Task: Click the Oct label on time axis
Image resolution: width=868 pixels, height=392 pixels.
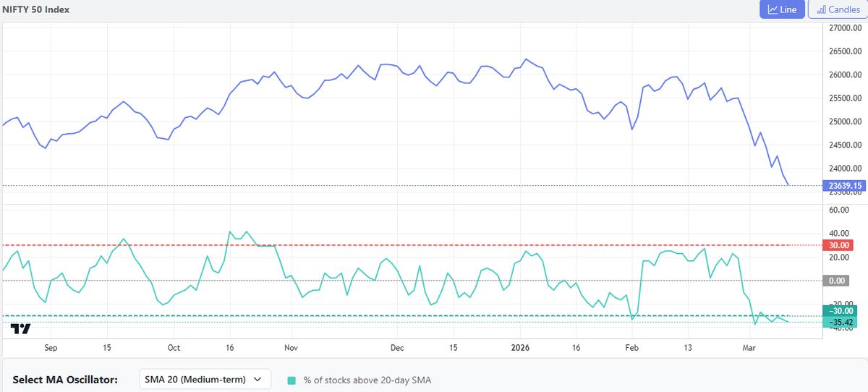Action: (x=174, y=348)
